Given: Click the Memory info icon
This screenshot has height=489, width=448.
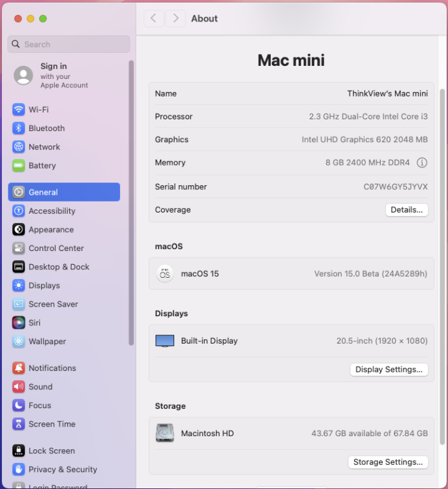Looking at the screenshot, I should tap(422, 162).
